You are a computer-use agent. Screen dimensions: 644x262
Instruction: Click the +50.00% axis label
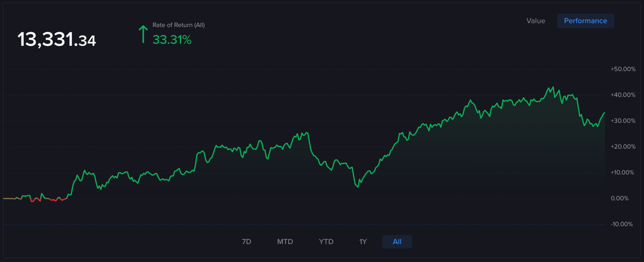click(x=623, y=69)
